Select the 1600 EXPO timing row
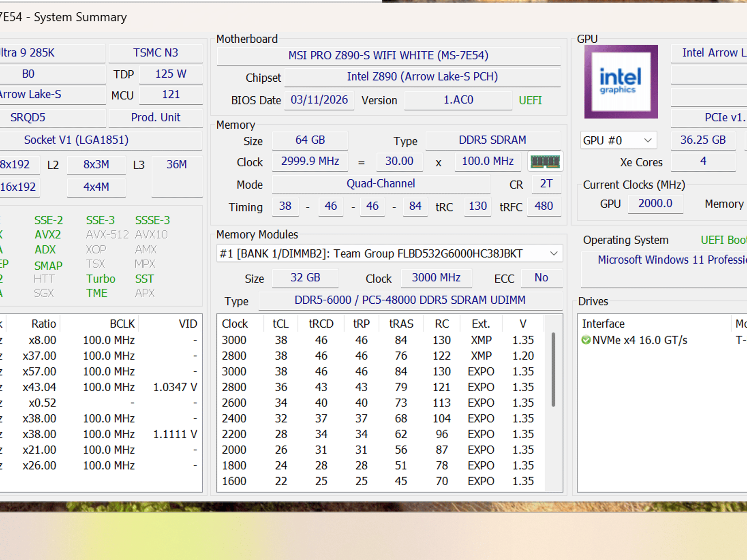Viewport: 747px width, 560px height. [381, 481]
